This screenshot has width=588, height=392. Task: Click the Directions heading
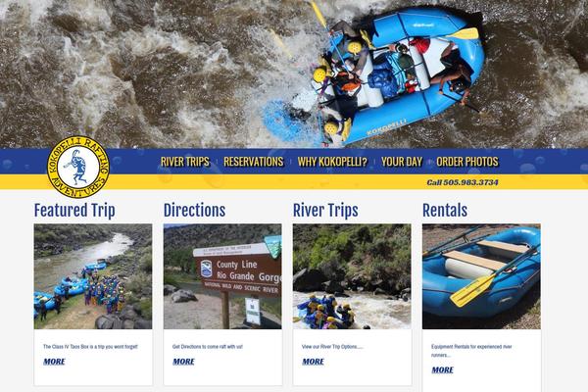(195, 210)
